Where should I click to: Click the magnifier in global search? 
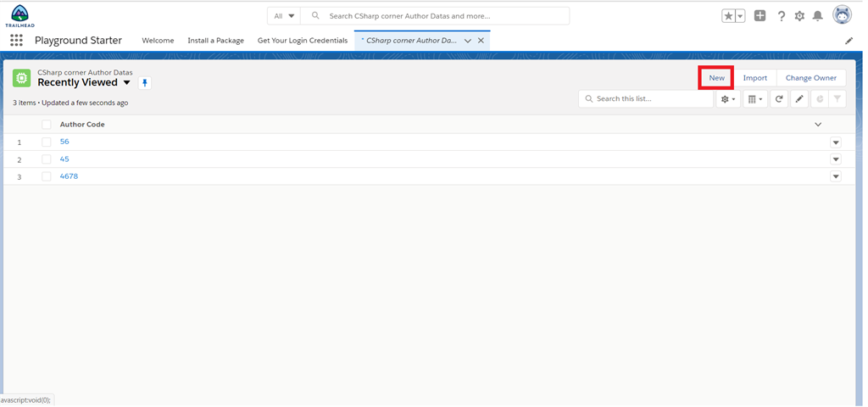click(x=315, y=16)
